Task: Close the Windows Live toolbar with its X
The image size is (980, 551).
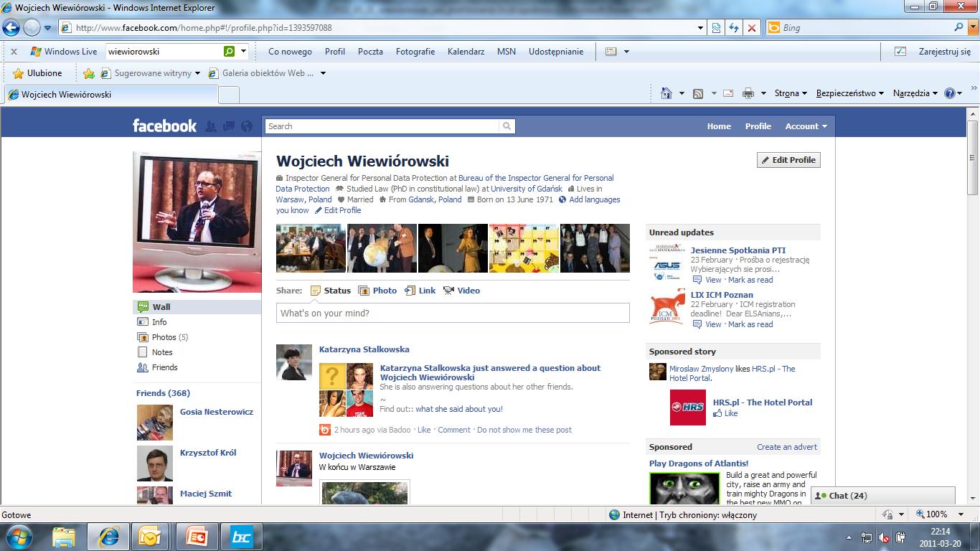Action: point(14,52)
